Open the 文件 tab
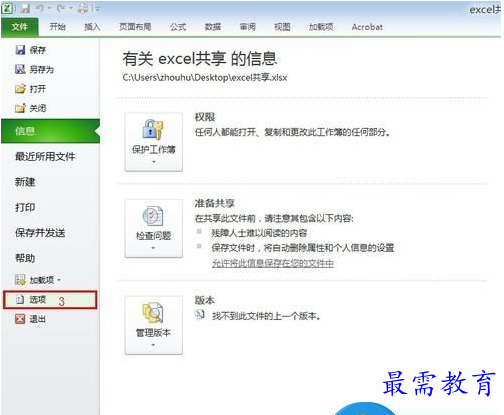This screenshot has height=415, width=504. point(20,27)
